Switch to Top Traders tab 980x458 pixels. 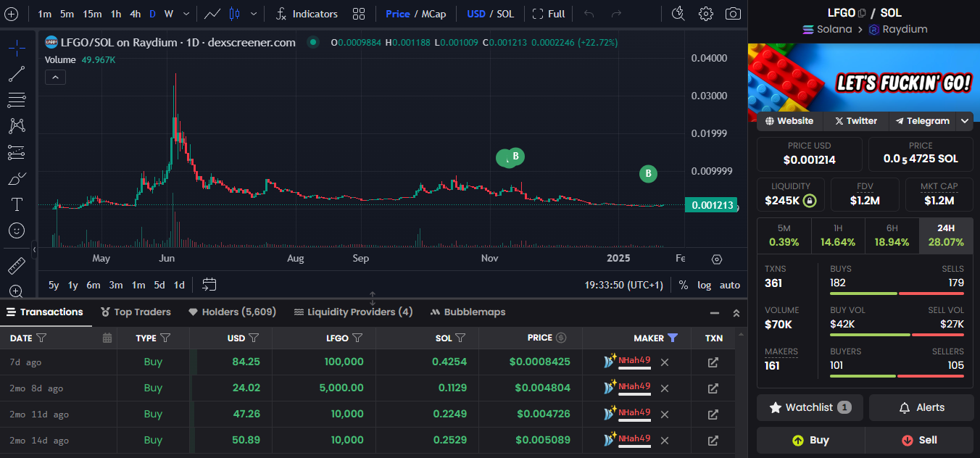tap(136, 312)
